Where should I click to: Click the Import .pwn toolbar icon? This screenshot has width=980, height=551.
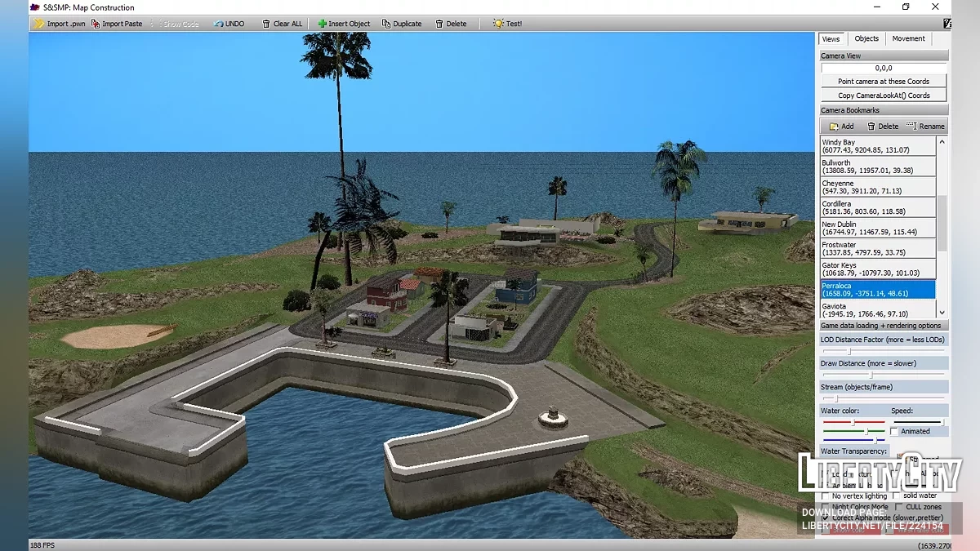point(39,24)
